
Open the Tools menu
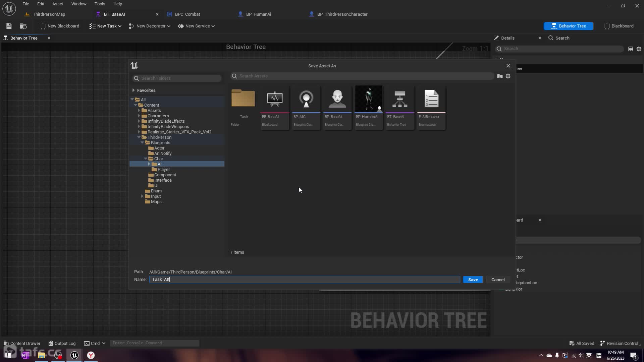coord(100,4)
